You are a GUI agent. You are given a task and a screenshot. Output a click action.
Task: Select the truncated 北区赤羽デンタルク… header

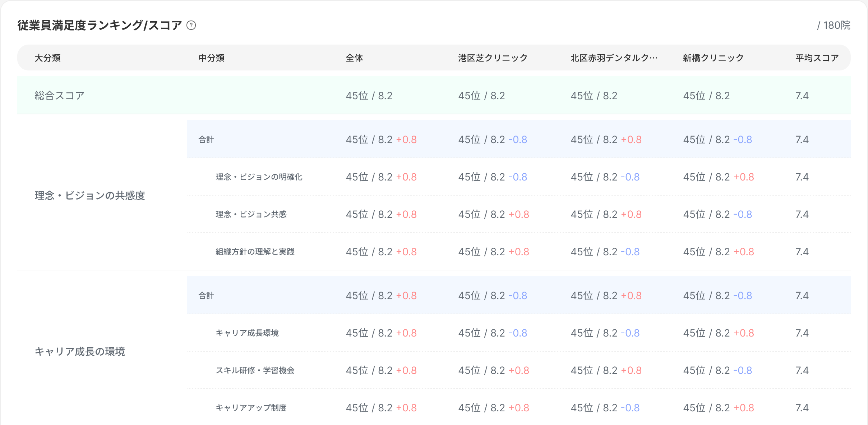pyautogui.click(x=614, y=58)
